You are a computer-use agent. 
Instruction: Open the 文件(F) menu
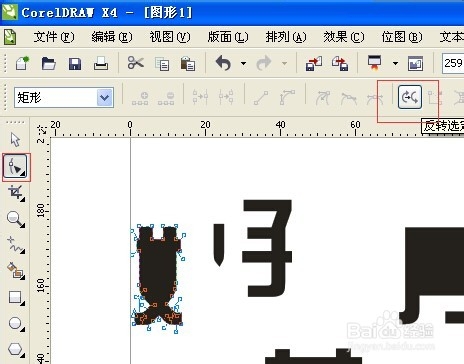54,37
